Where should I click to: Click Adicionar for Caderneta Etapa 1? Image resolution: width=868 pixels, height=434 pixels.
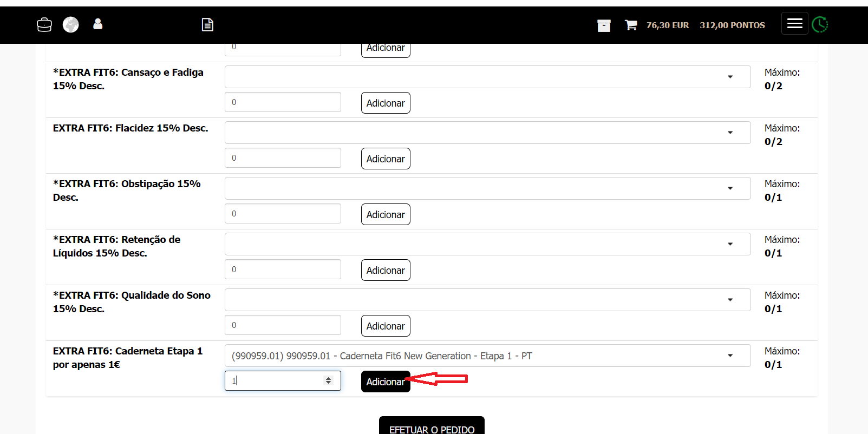click(x=385, y=382)
